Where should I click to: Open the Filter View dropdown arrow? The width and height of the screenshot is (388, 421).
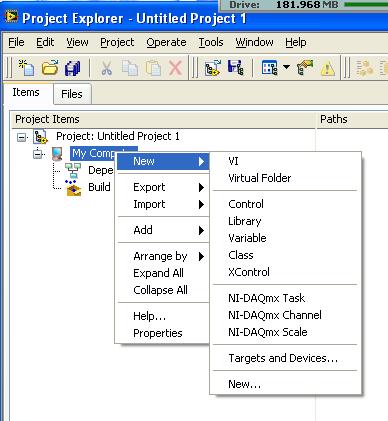[286, 67]
